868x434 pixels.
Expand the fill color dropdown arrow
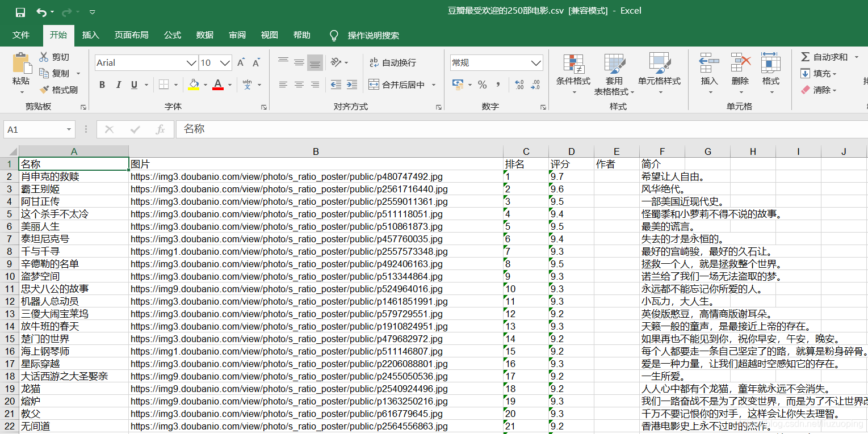pyautogui.click(x=205, y=85)
